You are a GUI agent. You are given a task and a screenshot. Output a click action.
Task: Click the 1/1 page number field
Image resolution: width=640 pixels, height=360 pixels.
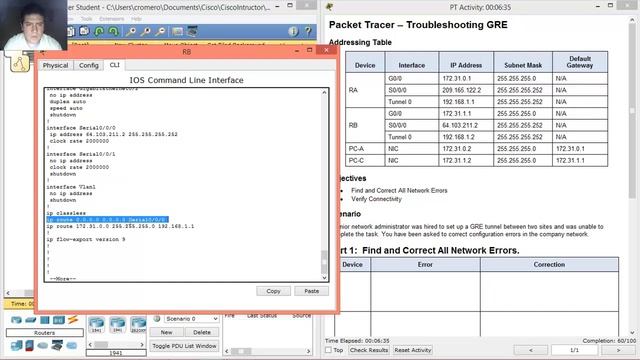coord(574,350)
